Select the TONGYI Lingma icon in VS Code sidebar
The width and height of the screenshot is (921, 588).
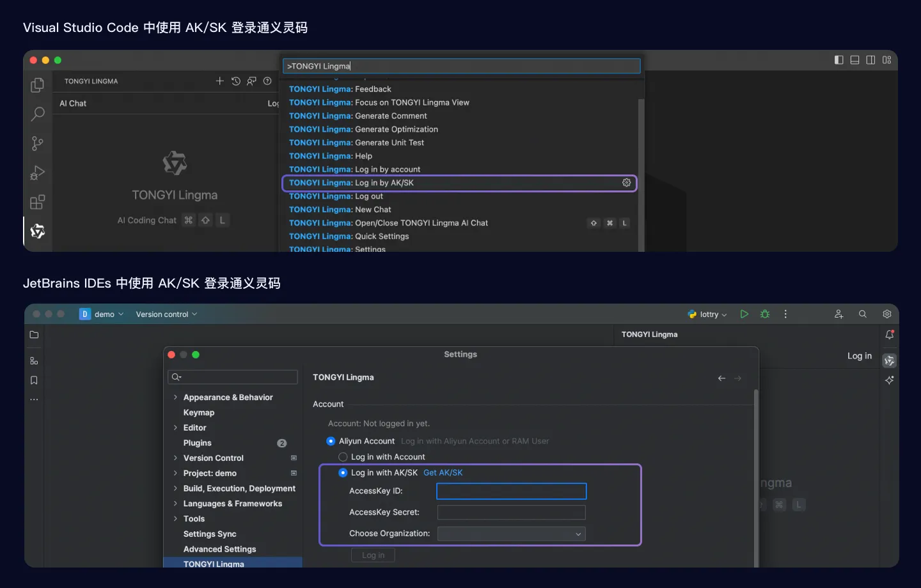coord(38,231)
